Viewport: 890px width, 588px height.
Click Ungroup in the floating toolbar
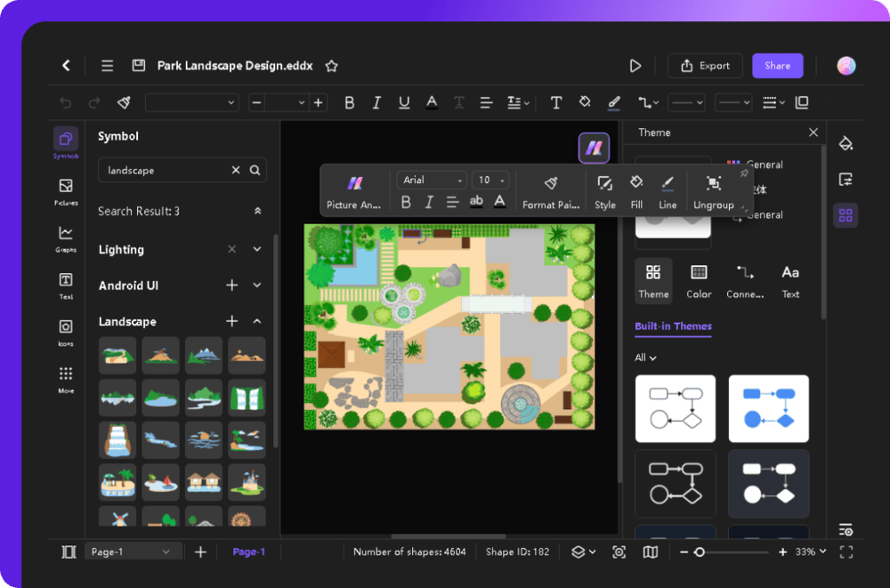click(x=714, y=192)
